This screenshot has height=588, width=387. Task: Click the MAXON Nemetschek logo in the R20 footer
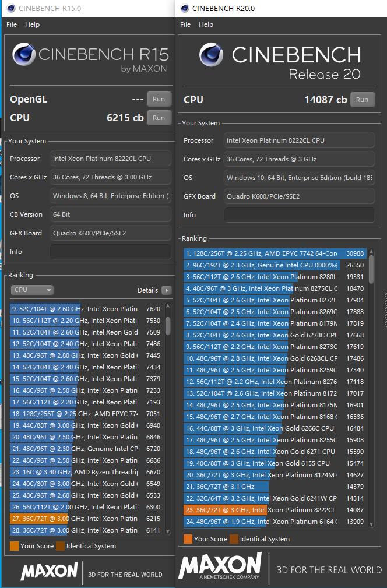point(220,567)
